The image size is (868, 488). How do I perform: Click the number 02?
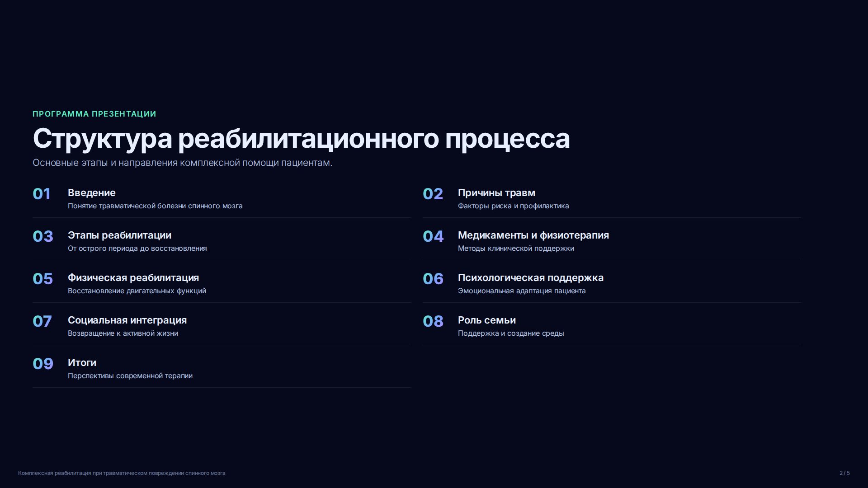tap(433, 194)
